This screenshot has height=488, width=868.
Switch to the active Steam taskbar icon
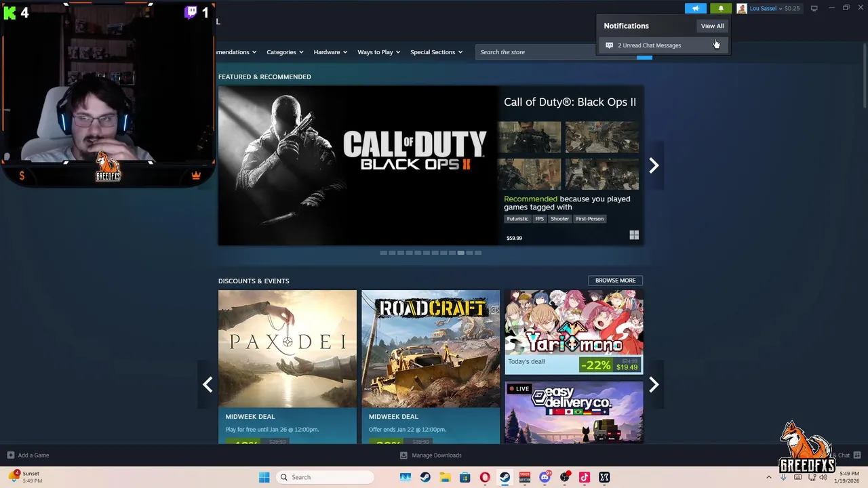pyautogui.click(x=505, y=477)
